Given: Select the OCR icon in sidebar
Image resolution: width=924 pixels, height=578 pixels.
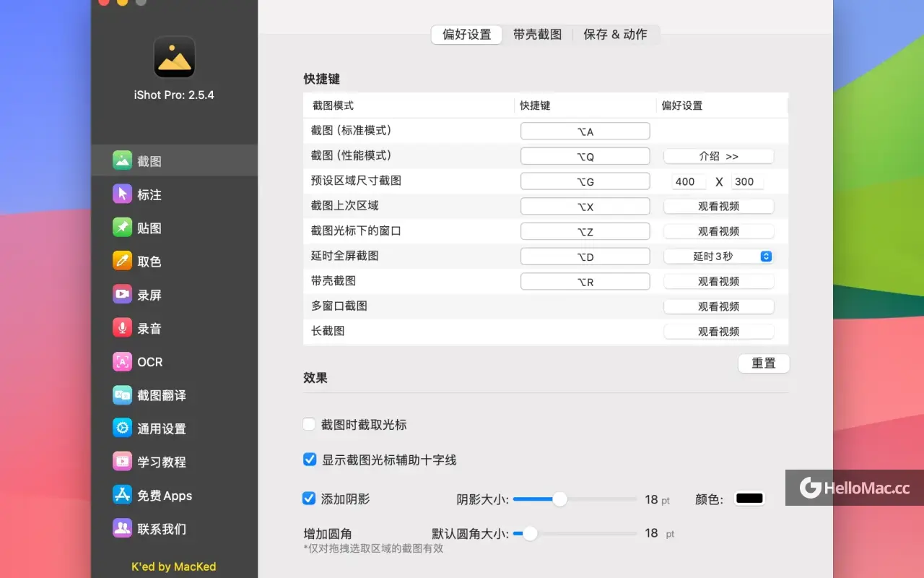Looking at the screenshot, I should point(122,361).
